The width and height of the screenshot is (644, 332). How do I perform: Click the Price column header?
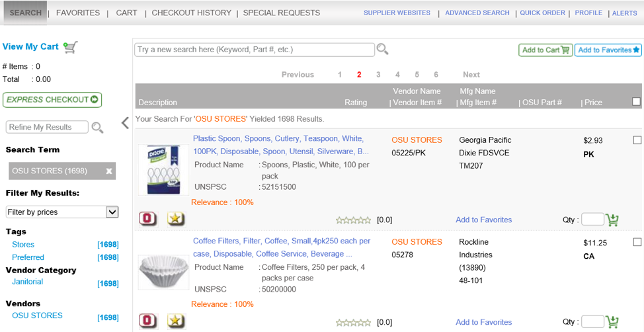tap(593, 103)
